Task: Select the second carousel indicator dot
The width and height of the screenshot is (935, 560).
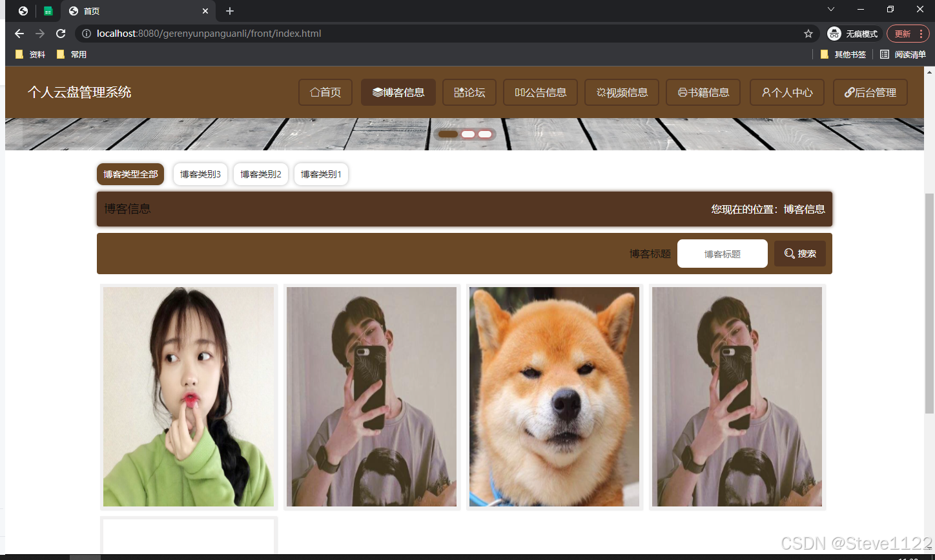Action: tap(467, 134)
